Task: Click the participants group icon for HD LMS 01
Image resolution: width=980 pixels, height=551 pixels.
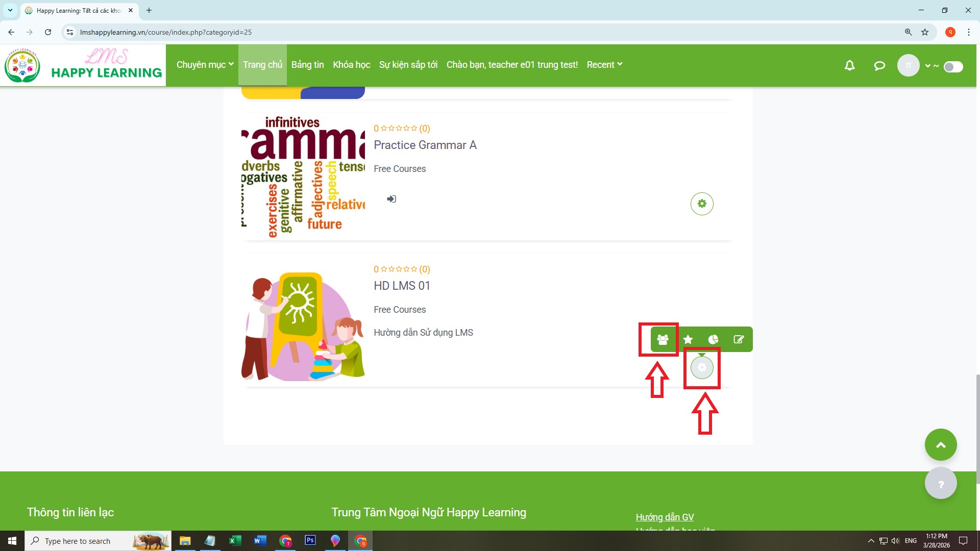Action: pyautogui.click(x=663, y=339)
